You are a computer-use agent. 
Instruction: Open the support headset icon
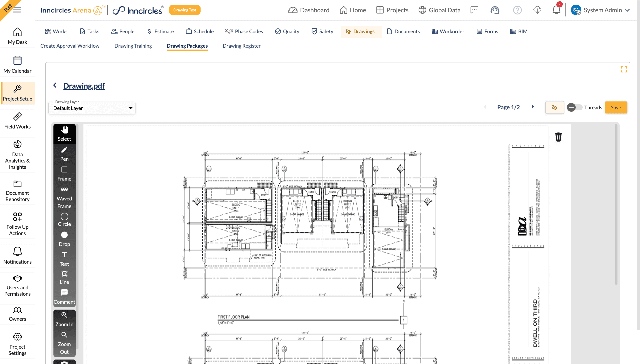click(495, 10)
